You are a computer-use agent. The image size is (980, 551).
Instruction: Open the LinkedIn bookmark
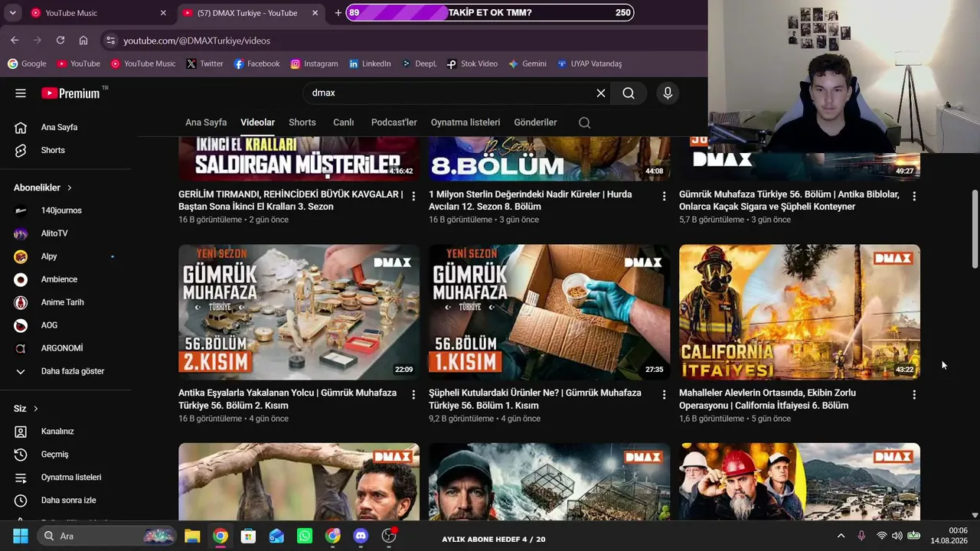click(370, 64)
